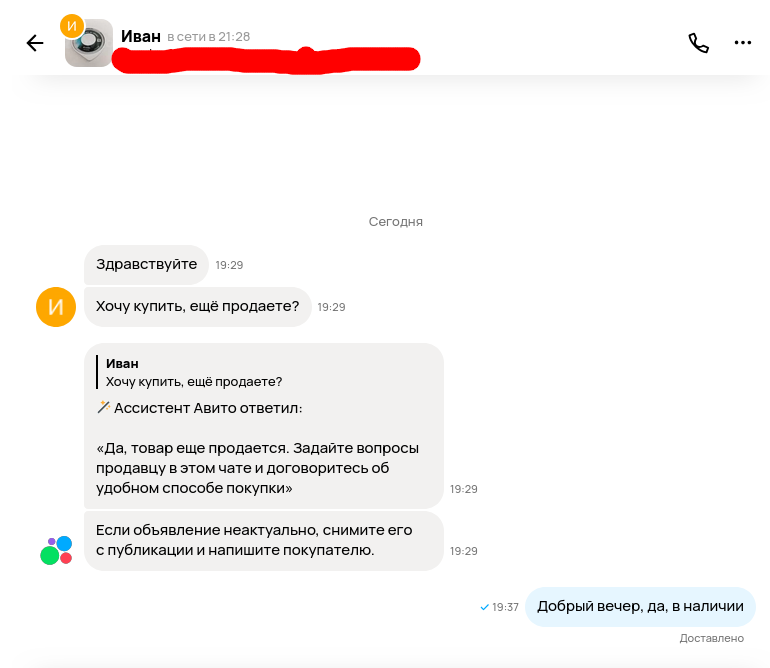Click the blue read checkmark near 19:37
Screen dimensions: 770x668
484,608
